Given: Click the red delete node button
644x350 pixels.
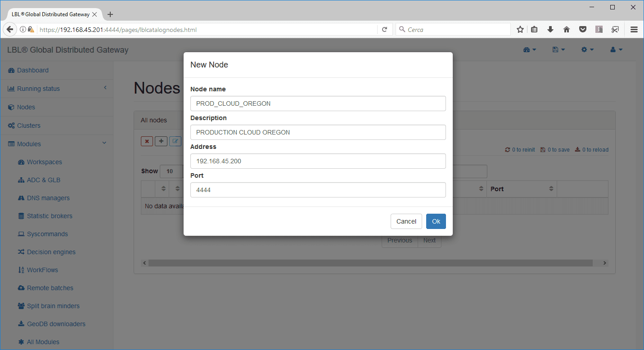Looking at the screenshot, I should click(147, 141).
